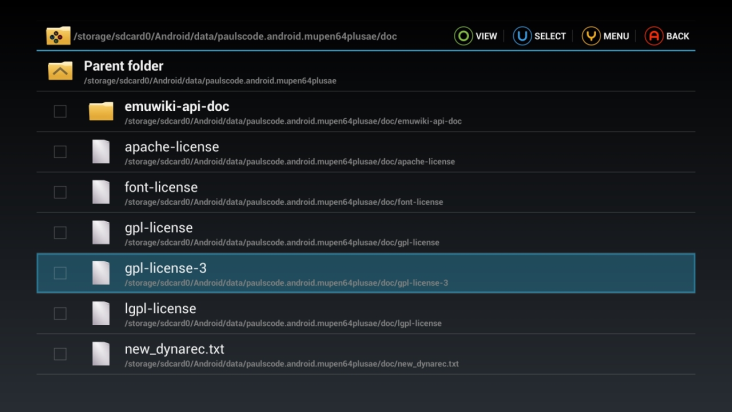The width and height of the screenshot is (732, 412).
Task: Select the lgpl-license file name
Action: [x=161, y=308]
